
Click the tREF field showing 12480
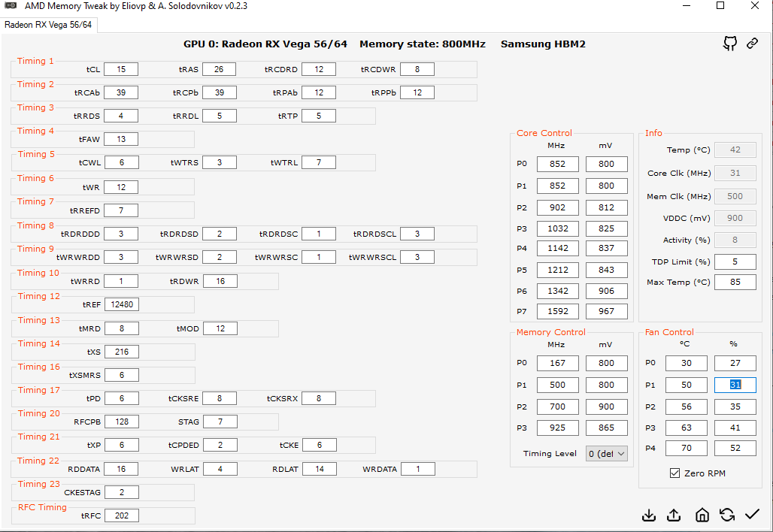122,304
